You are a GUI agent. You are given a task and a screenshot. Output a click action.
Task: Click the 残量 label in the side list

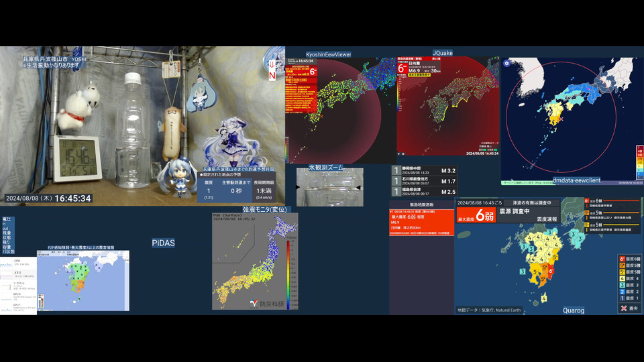(7, 233)
